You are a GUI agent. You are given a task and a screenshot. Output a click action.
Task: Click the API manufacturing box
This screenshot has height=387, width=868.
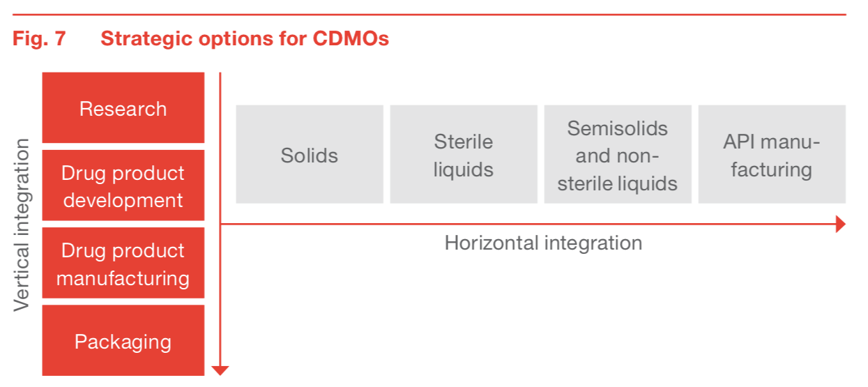pyautogui.click(x=772, y=154)
